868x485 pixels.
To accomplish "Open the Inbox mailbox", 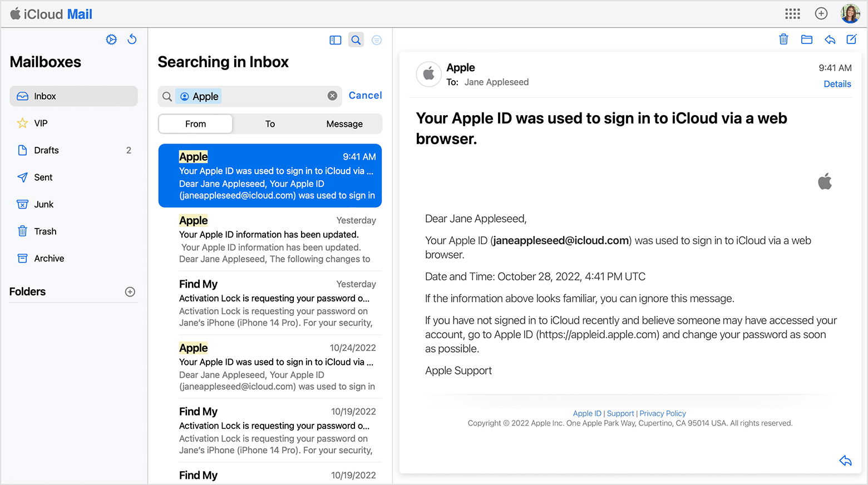I will tap(73, 96).
